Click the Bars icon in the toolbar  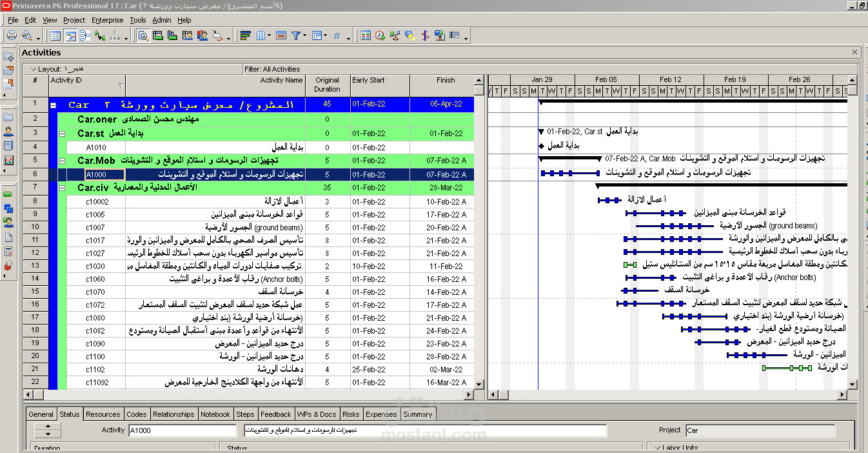245,36
